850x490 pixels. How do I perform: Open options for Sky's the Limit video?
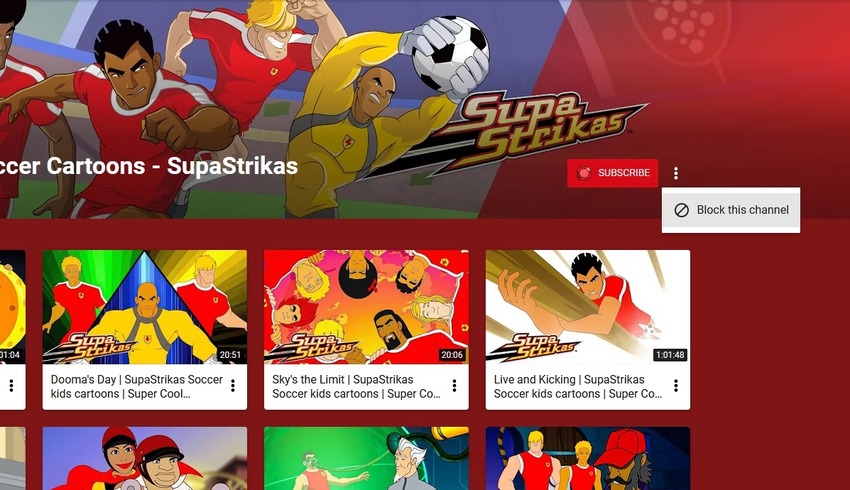point(454,385)
